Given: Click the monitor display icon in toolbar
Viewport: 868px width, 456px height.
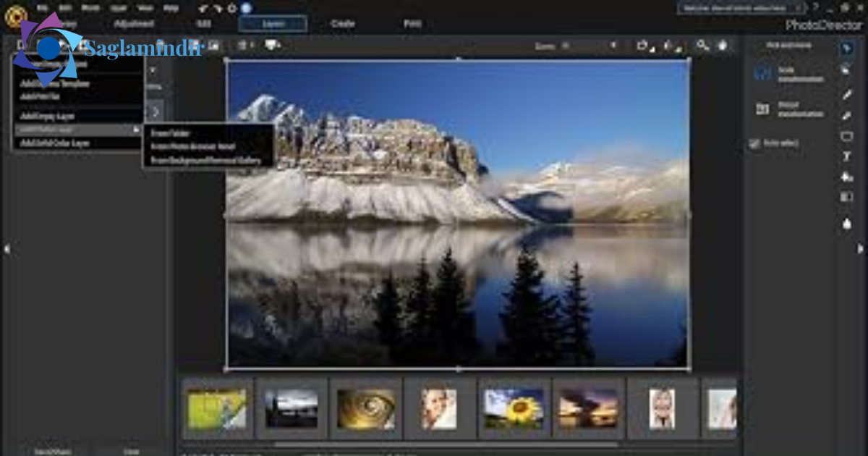Looking at the screenshot, I should tap(273, 46).
